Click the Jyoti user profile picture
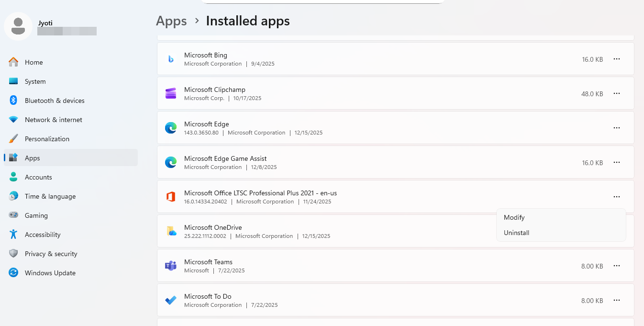The width and height of the screenshot is (644, 326). (x=18, y=26)
